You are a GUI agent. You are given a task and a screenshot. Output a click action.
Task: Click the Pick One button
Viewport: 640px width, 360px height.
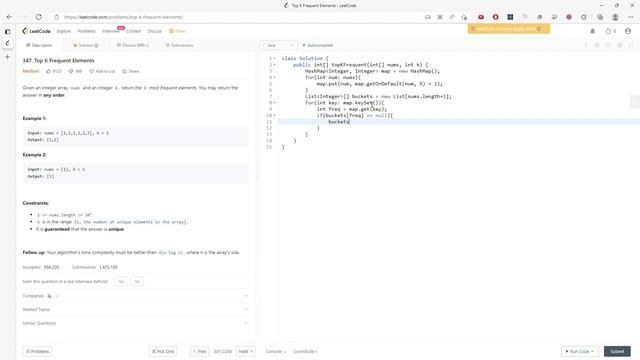coord(162,351)
